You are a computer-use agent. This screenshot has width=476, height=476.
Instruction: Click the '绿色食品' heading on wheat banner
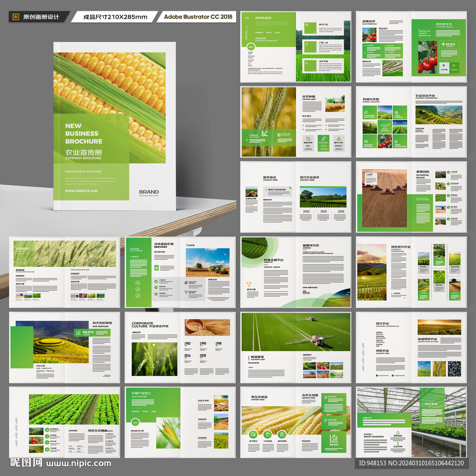(22, 249)
